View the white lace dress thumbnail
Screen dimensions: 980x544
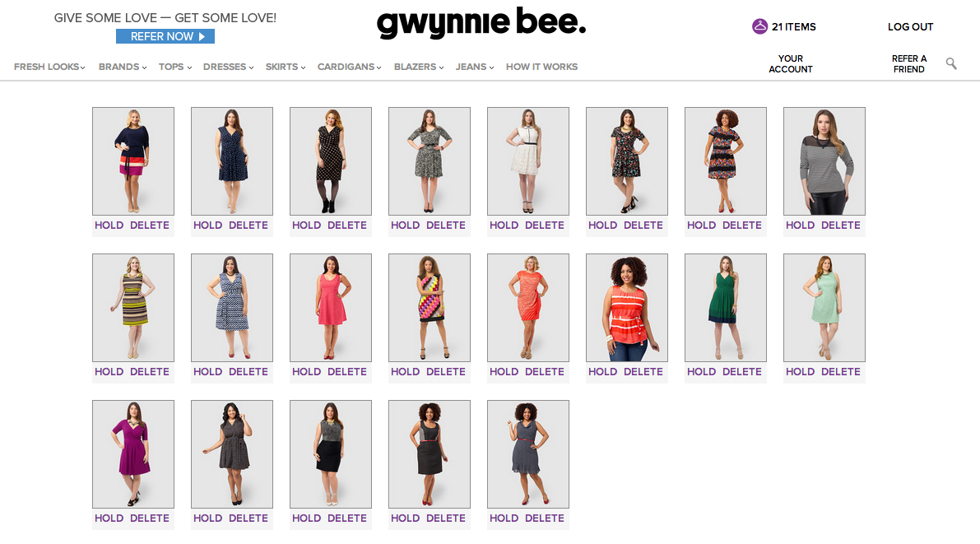(x=528, y=161)
